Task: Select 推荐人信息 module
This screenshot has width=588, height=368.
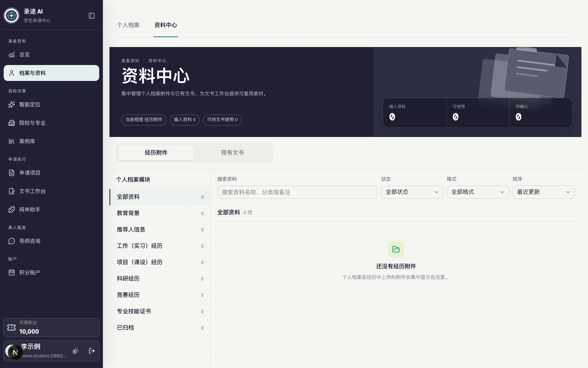Action: [x=160, y=230]
